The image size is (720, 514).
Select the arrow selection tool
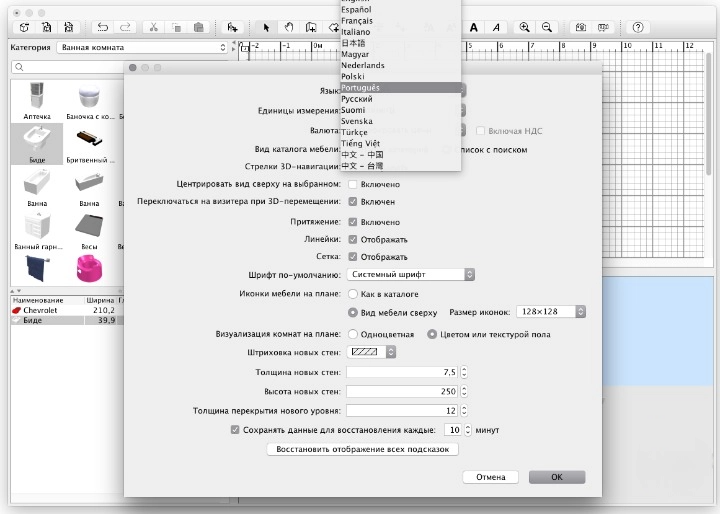coord(266,27)
